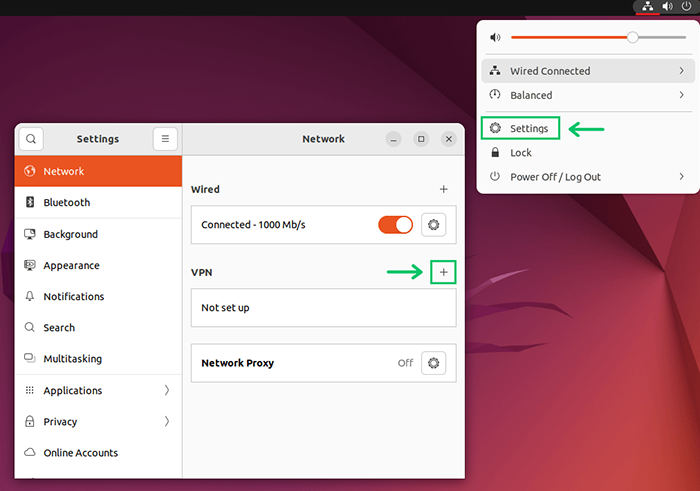
Task: Open Bluetooth settings panel
Action: pos(98,202)
